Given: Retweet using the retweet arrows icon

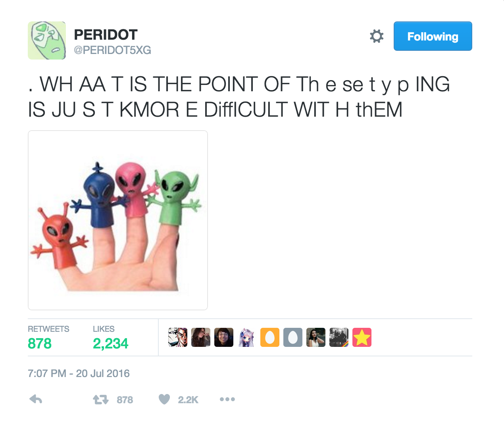Looking at the screenshot, I should 100,400.
